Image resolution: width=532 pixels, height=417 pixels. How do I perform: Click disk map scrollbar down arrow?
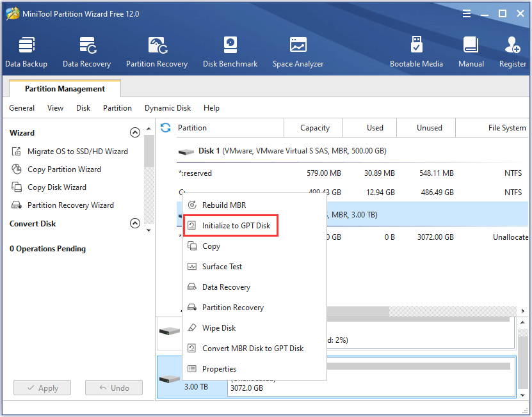coord(522,395)
